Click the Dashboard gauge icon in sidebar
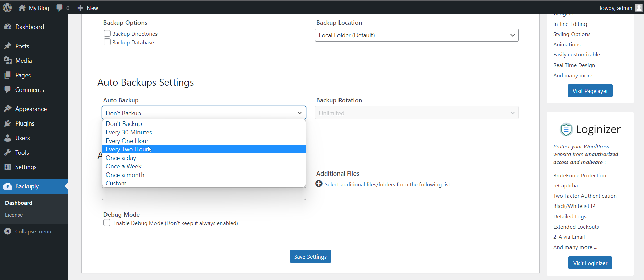644x280 pixels. pos(8,27)
